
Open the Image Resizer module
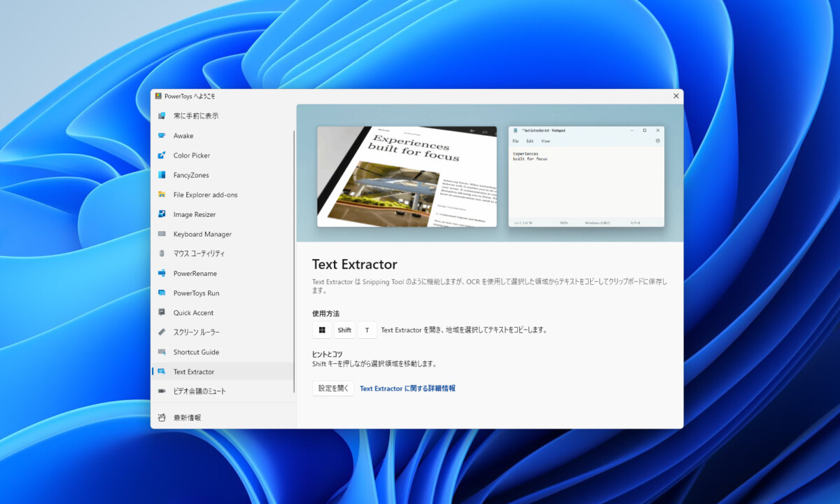[x=223, y=214]
